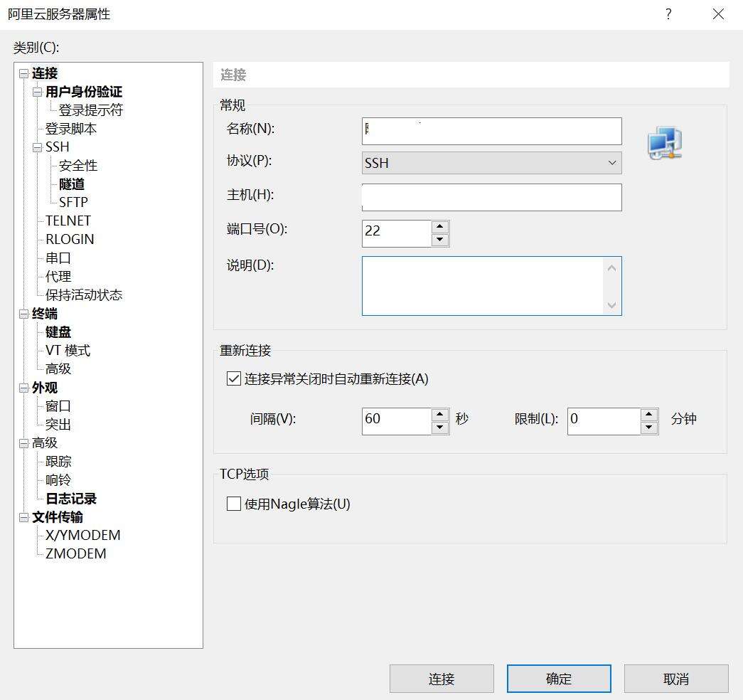
Task: Collapse the 外观 tree node
Action: pos(23,388)
